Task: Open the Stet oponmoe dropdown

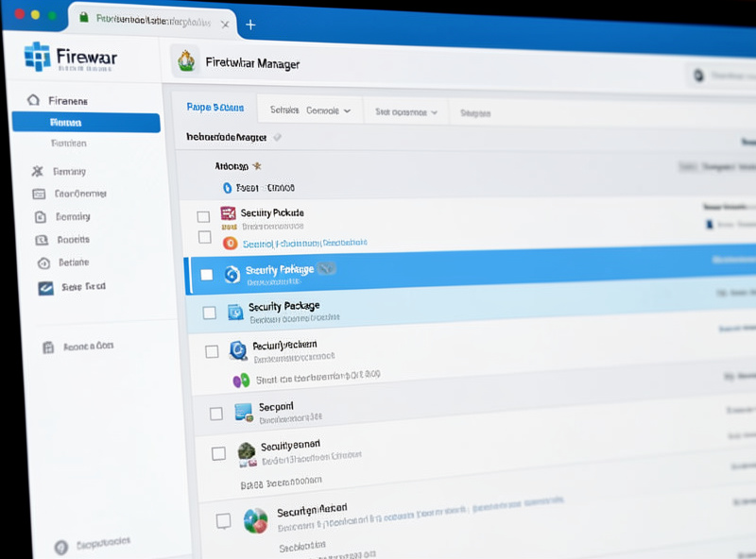Action: (406, 112)
